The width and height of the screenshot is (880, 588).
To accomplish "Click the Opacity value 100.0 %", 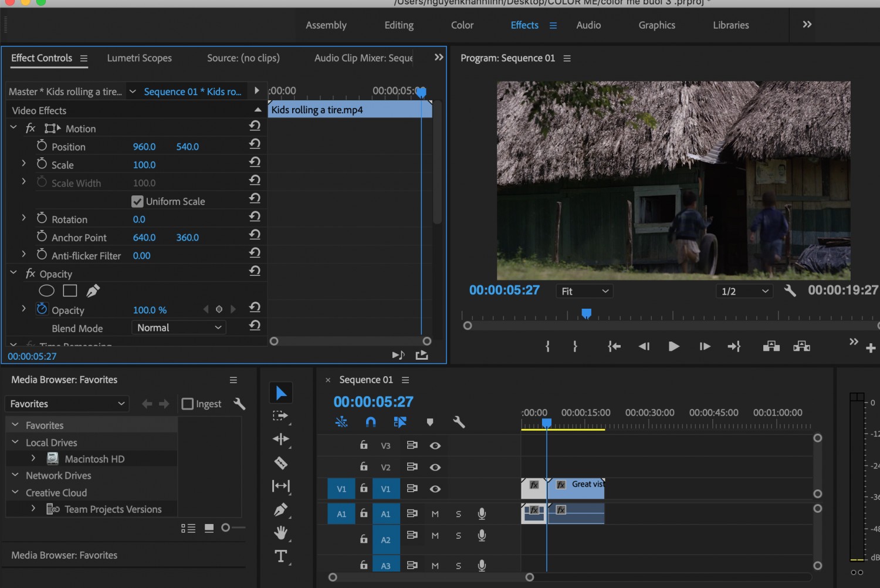I will (150, 310).
